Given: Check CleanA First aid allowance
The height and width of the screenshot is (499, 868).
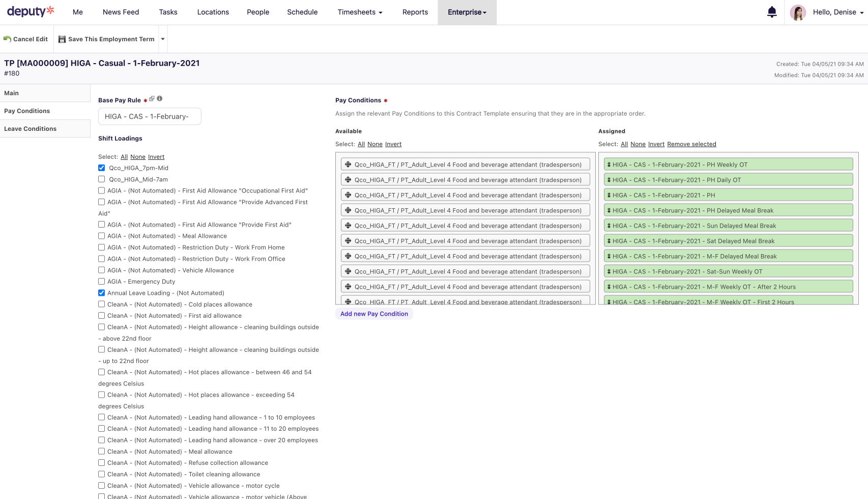Looking at the screenshot, I should (x=102, y=315).
